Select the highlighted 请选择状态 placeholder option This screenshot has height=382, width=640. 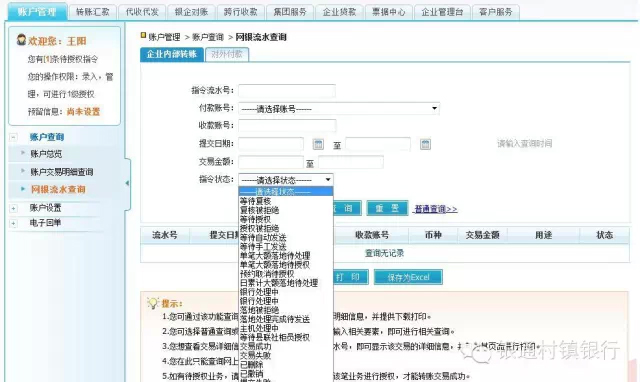tap(286, 191)
